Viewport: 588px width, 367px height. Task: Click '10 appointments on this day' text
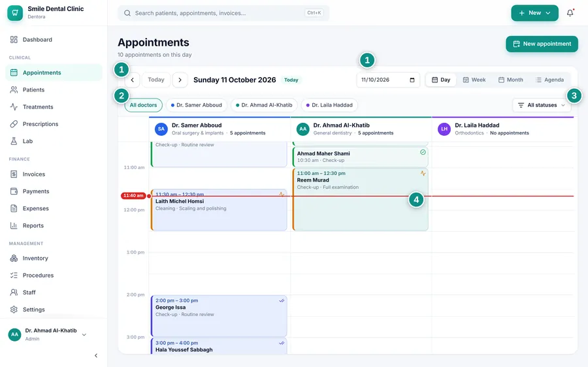[x=154, y=55]
